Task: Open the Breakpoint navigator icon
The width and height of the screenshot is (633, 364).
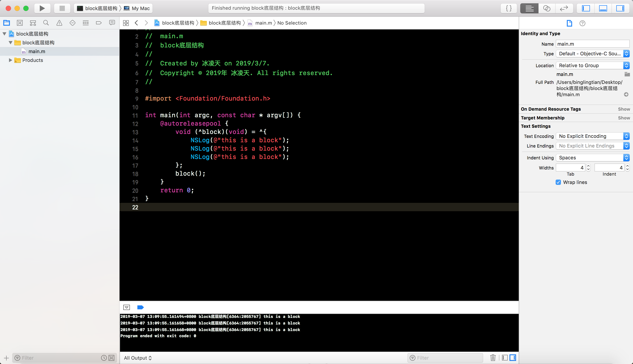Action: (x=99, y=23)
